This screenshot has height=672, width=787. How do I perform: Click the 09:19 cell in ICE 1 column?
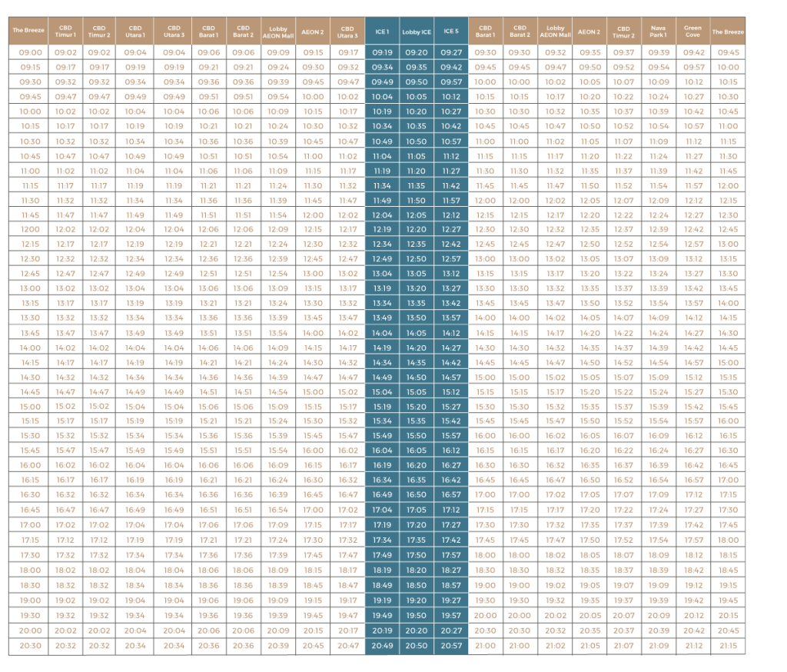click(x=382, y=52)
